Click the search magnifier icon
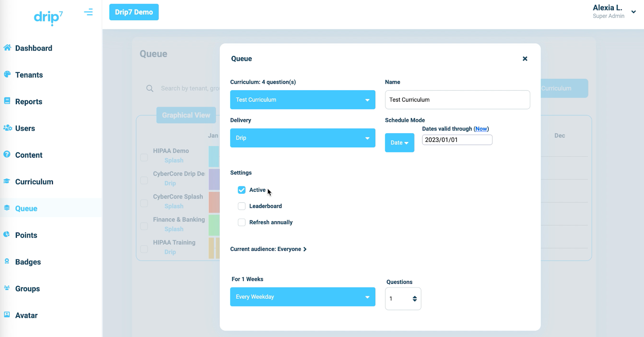Image resolution: width=644 pixels, height=337 pixels. tap(150, 88)
